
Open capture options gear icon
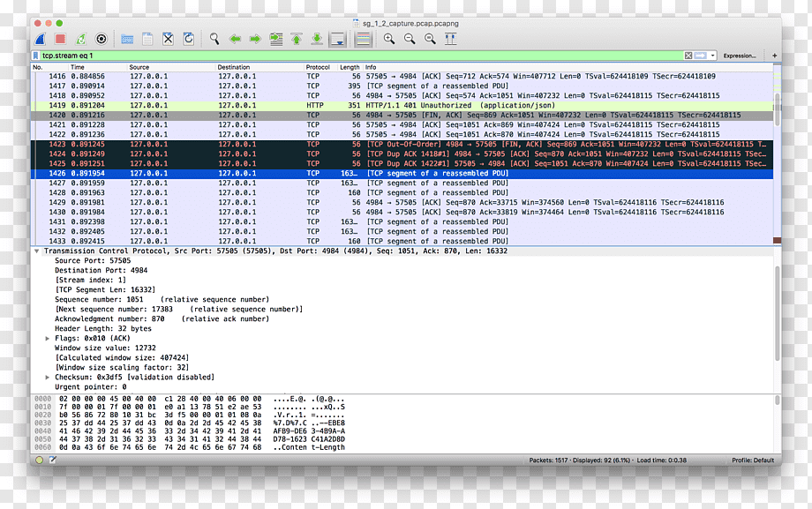(101, 39)
